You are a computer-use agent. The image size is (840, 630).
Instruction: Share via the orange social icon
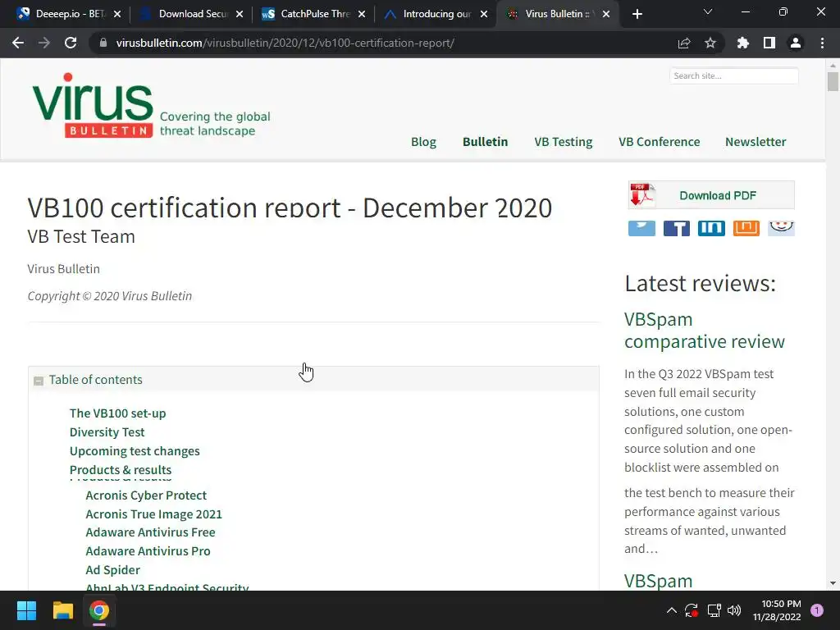[746, 228]
